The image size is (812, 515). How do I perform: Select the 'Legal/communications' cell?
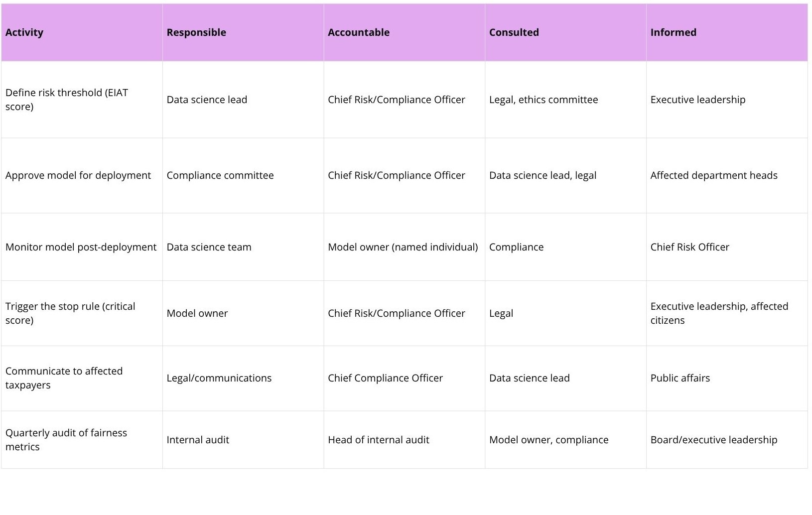[x=243, y=378]
